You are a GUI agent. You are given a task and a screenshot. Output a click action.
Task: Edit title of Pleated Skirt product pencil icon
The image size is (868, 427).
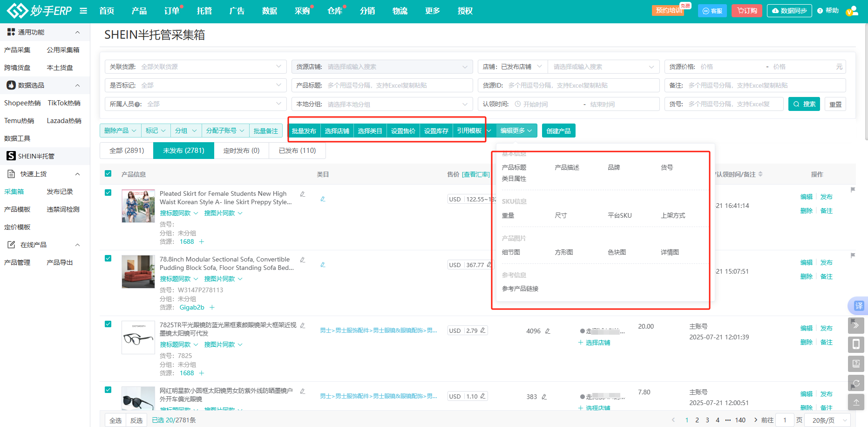pos(303,194)
